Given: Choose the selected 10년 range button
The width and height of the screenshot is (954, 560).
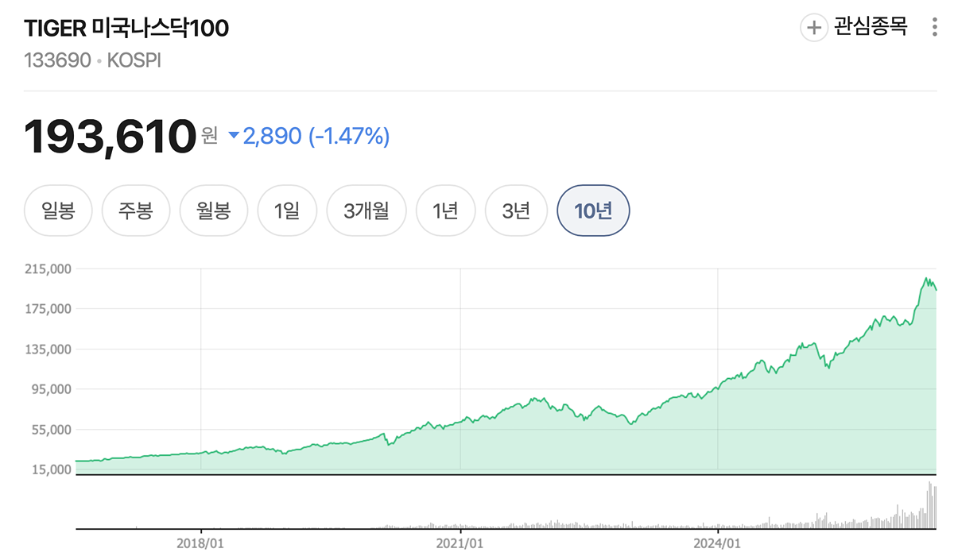Looking at the screenshot, I should (x=594, y=211).
